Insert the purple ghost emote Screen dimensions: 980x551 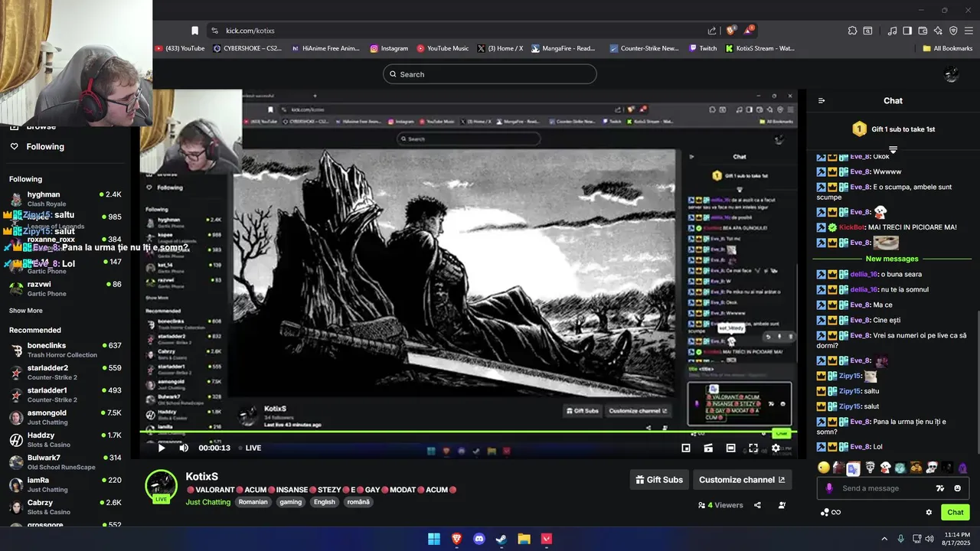pos(962,468)
